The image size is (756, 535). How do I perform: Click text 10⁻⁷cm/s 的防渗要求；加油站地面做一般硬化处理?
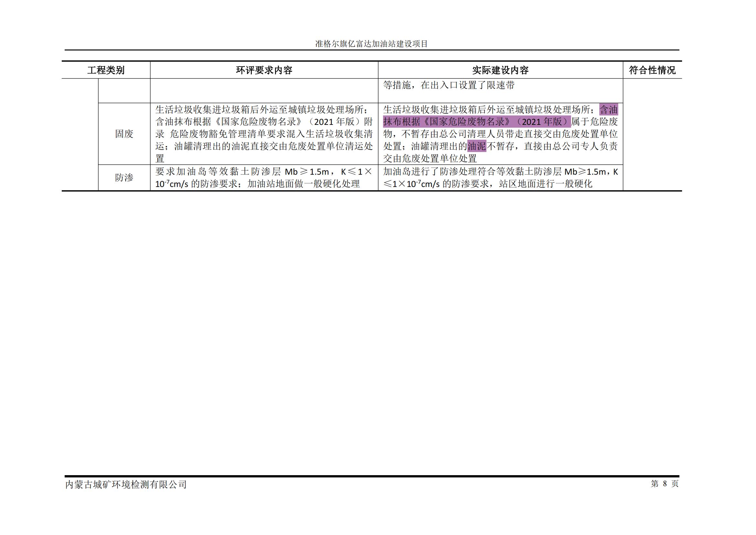(x=258, y=184)
